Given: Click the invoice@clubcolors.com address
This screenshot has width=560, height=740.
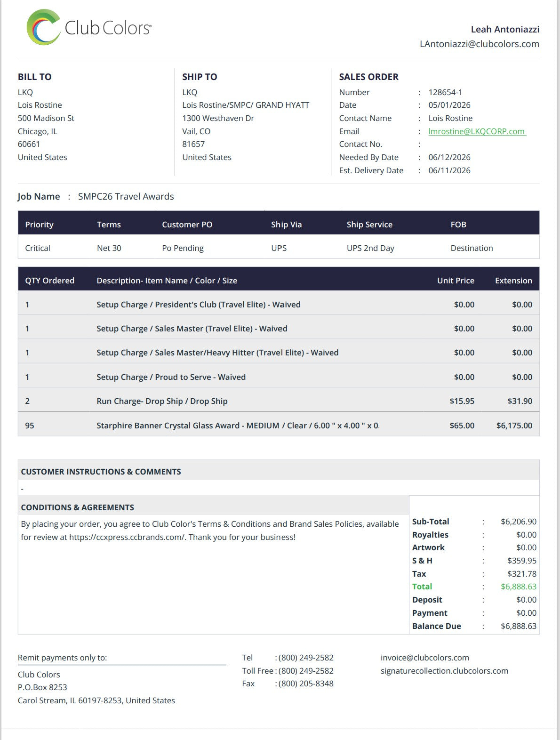Looking at the screenshot, I should 424,658.
